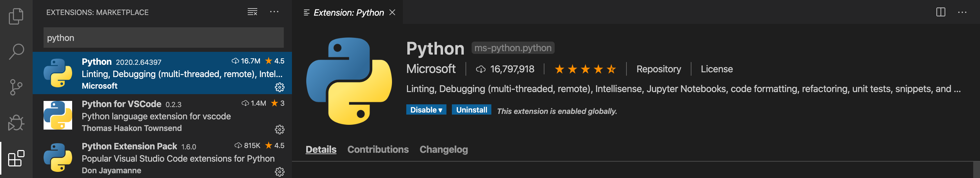Click the star rating in details

click(585, 69)
